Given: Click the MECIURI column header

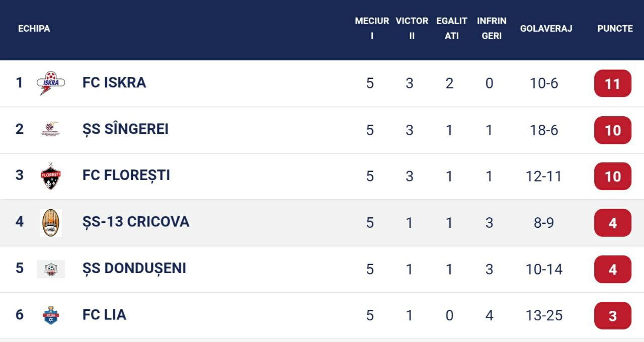Looking at the screenshot, I should coord(372,28).
